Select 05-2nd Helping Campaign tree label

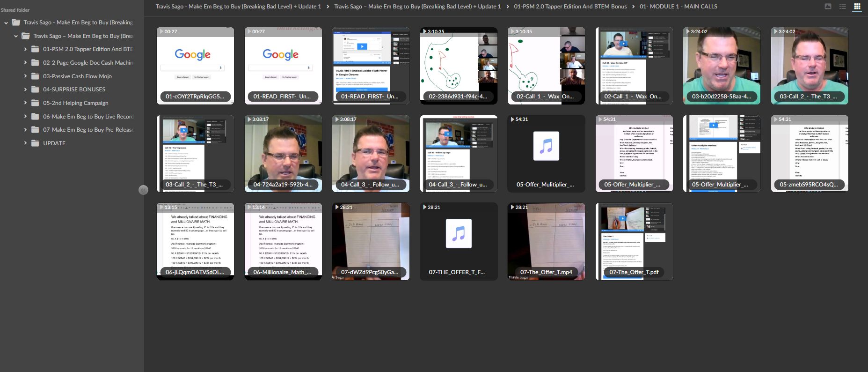point(76,103)
